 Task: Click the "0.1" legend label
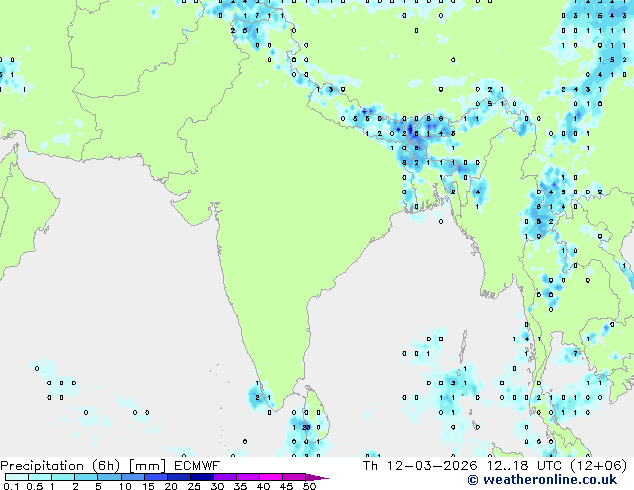point(11,486)
